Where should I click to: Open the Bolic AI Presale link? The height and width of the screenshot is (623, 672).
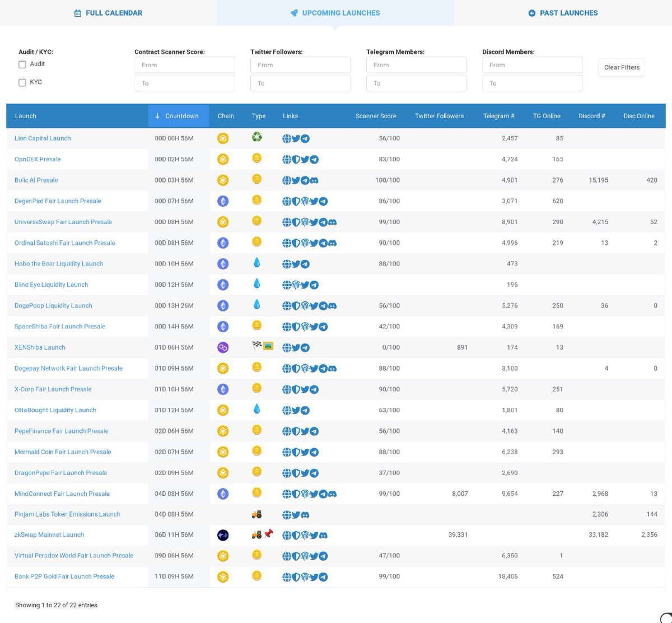tap(36, 180)
